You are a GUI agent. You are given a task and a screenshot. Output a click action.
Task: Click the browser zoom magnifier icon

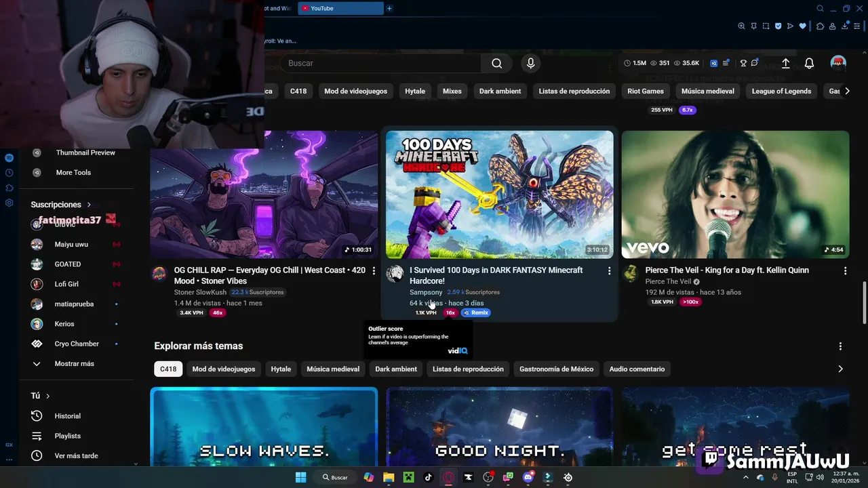coord(741,26)
